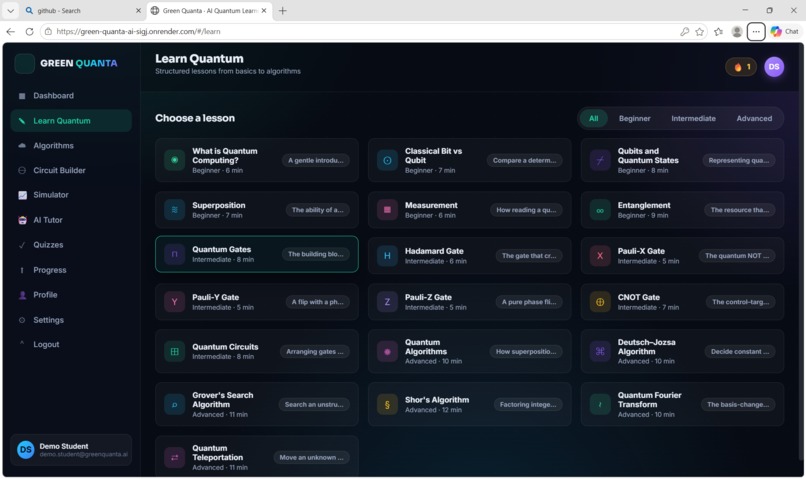Click the Green Quanta logo icon
This screenshot has height=479, width=806.
point(24,63)
